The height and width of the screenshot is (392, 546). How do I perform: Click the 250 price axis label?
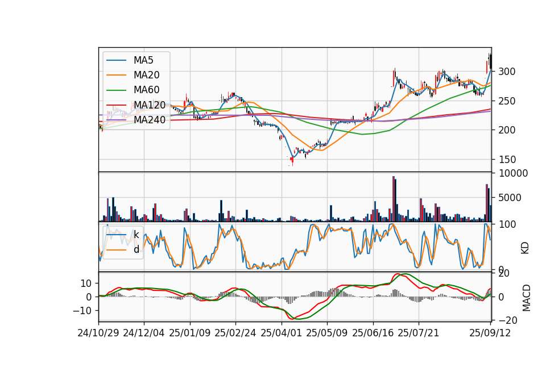pos(507,101)
